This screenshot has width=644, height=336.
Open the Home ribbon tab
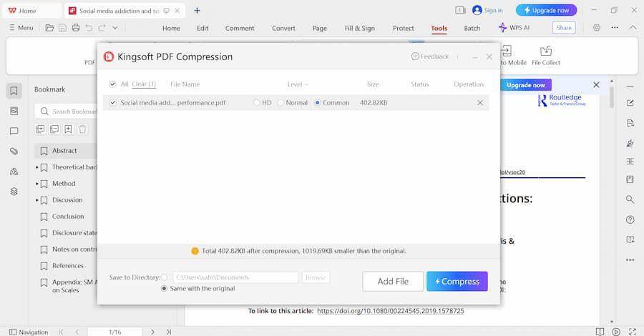pos(171,28)
